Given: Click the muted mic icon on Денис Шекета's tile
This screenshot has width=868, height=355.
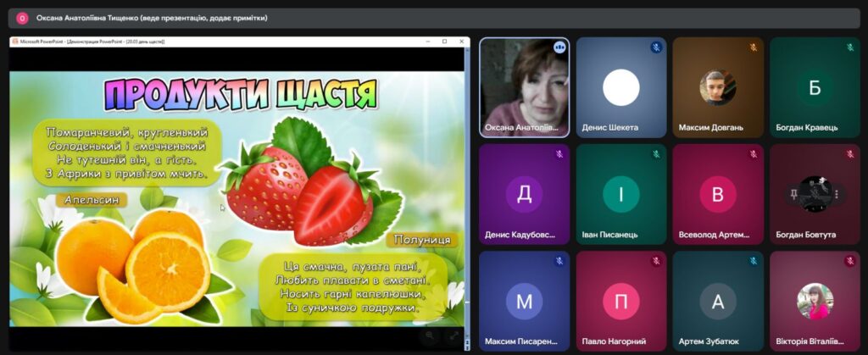Looking at the screenshot, I should pyautogui.click(x=655, y=47).
